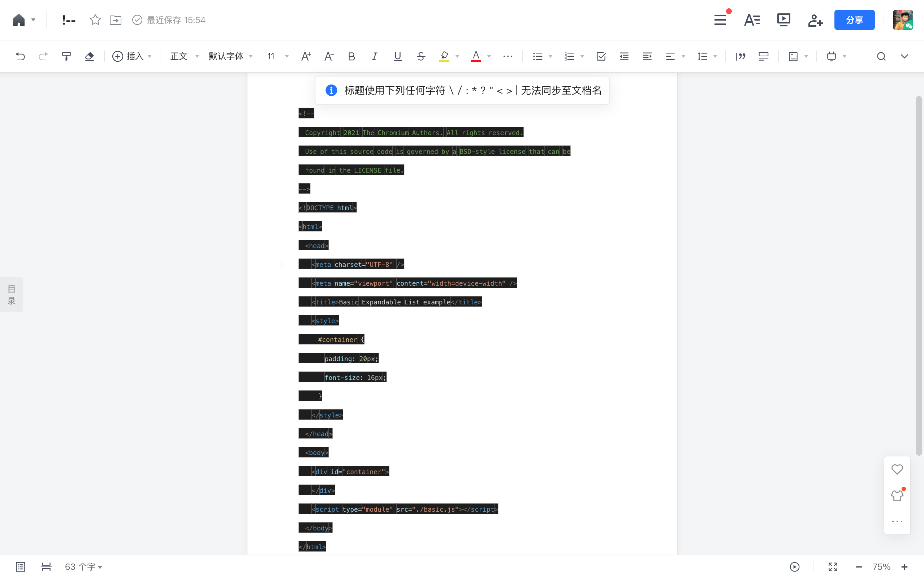Screen dimensions: 924x577
Task: Click the strikethrough icon
Action: coord(420,56)
